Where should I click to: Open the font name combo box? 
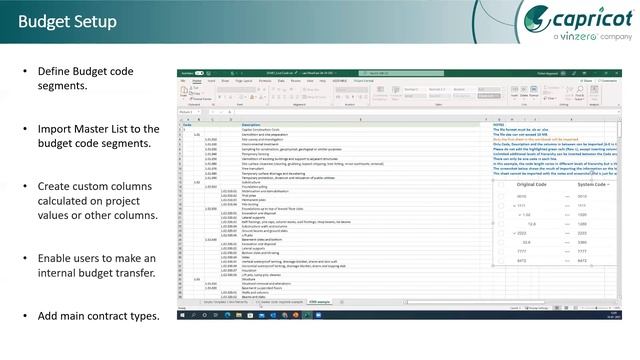point(236,89)
